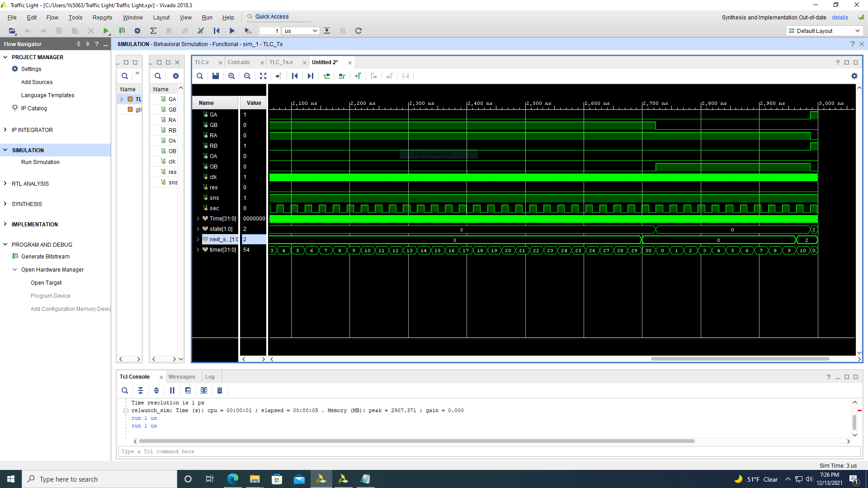Save the waveform configuration

(x=216, y=76)
